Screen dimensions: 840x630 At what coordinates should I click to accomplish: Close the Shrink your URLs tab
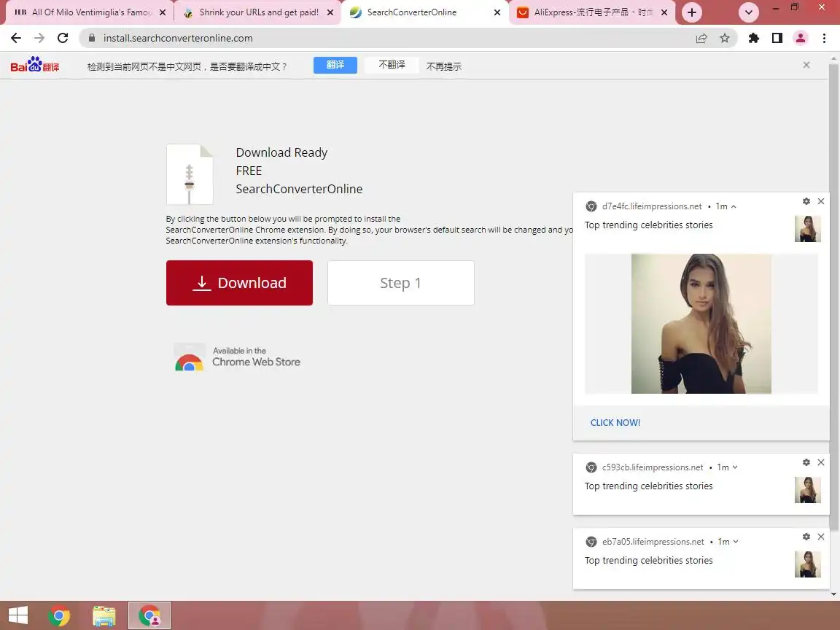coord(330,12)
